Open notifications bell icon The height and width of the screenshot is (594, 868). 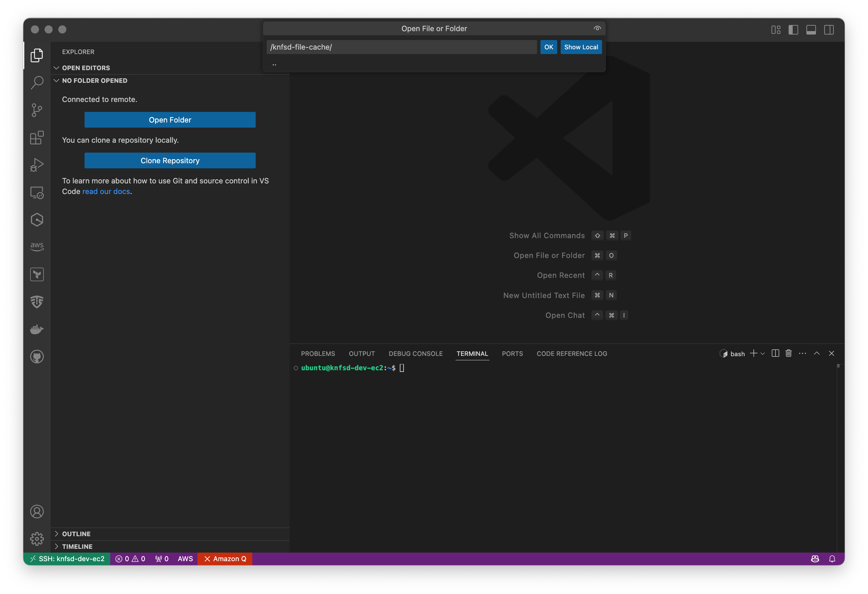[832, 558]
